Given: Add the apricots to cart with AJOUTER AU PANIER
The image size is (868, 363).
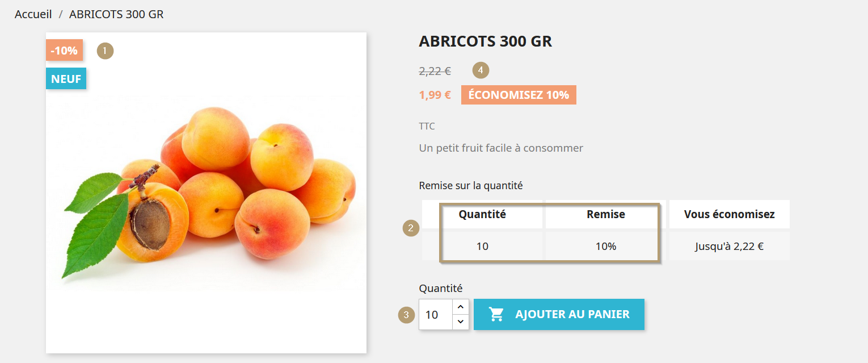Looking at the screenshot, I should click(x=559, y=314).
